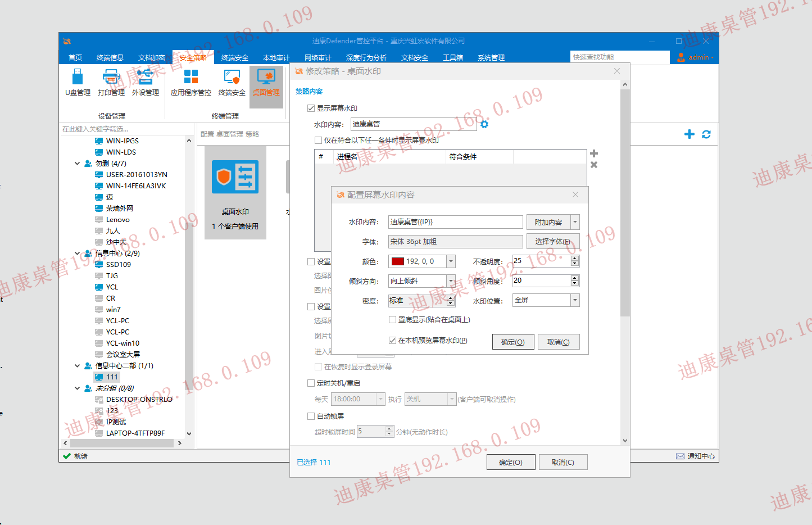The height and width of the screenshot is (525, 812).
Task: Cancel watermark dialog with 取消(C)
Action: point(559,342)
